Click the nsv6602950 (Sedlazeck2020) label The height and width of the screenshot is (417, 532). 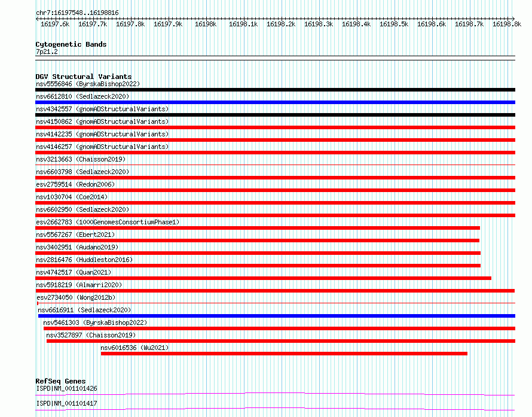pyautogui.click(x=82, y=209)
